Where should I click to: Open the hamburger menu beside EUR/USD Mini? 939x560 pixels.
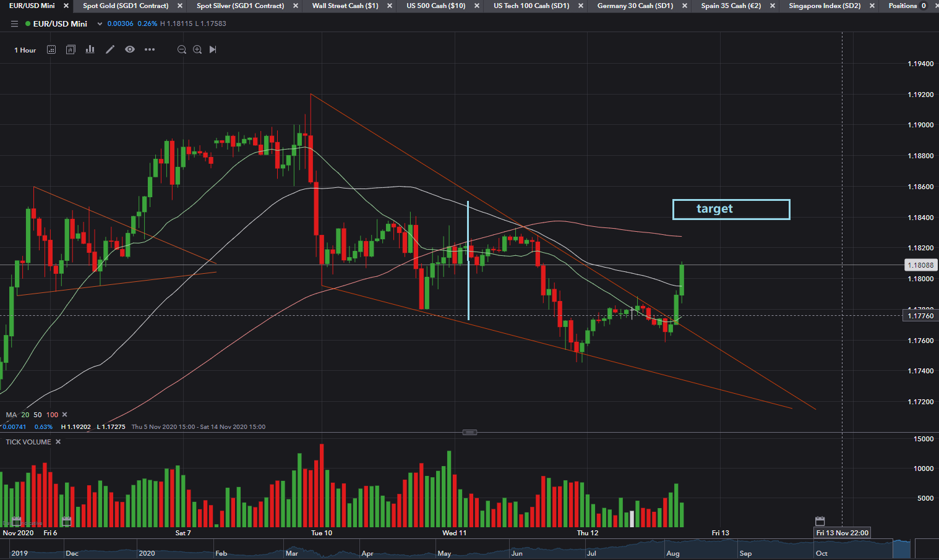(14, 24)
